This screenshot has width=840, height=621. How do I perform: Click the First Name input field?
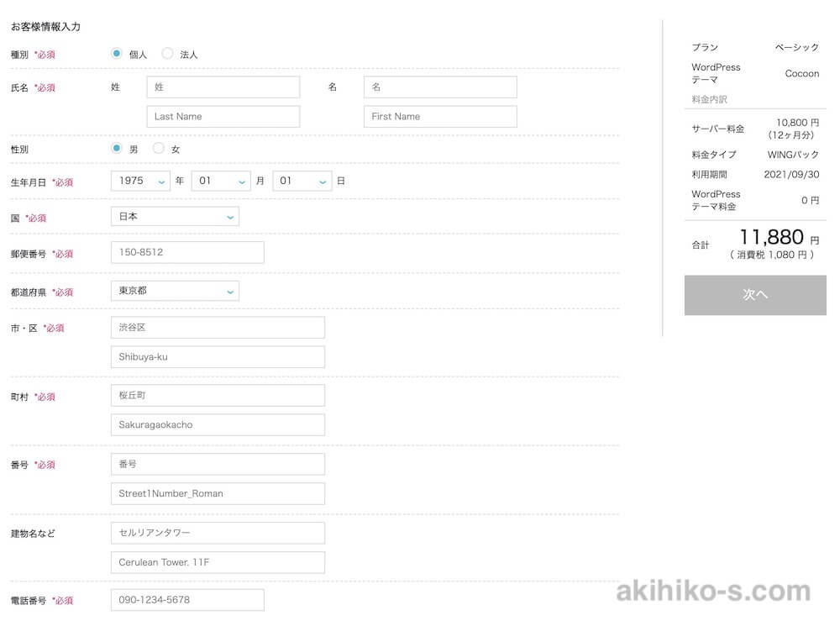coord(440,117)
